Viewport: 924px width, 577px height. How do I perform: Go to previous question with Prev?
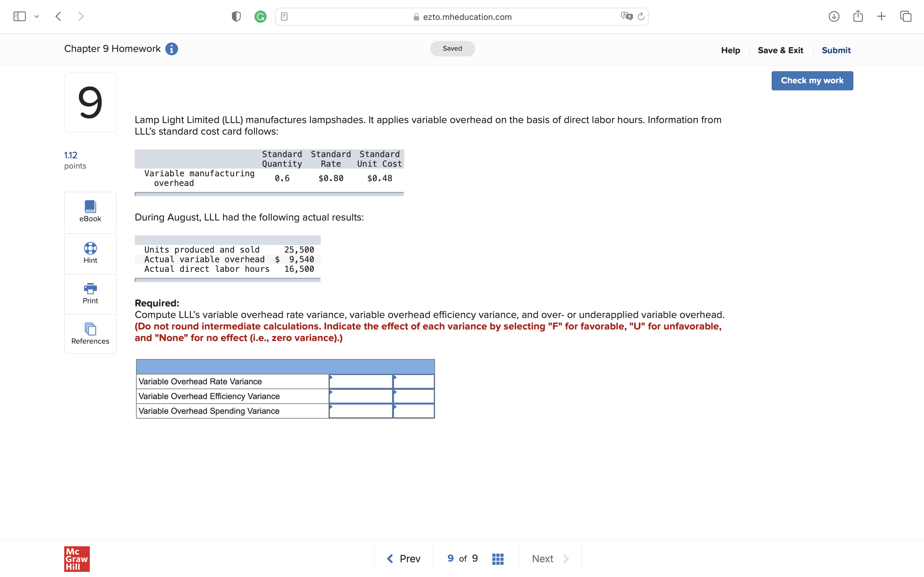(404, 559)
